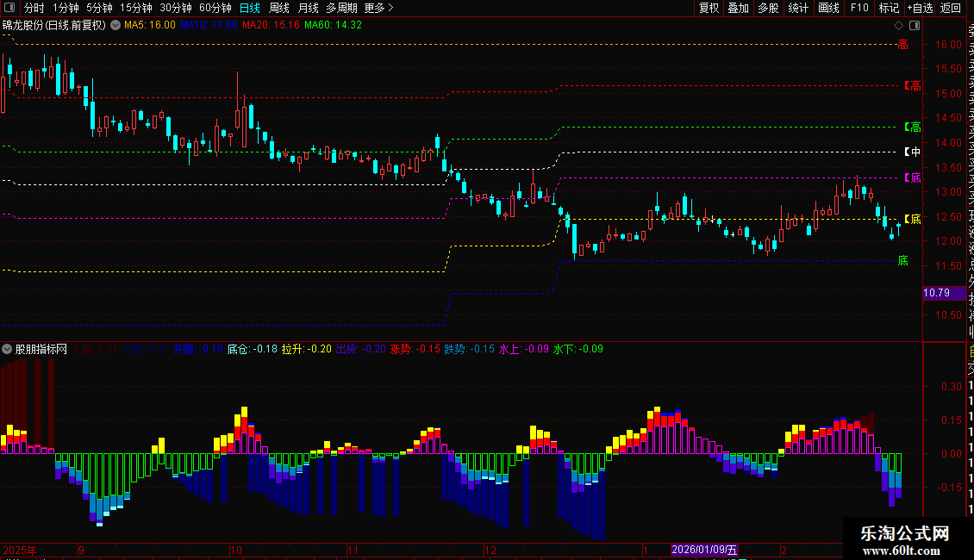Select the 30分钟 period tab
Screen dimensions: 974x560
tap(175, 8)
